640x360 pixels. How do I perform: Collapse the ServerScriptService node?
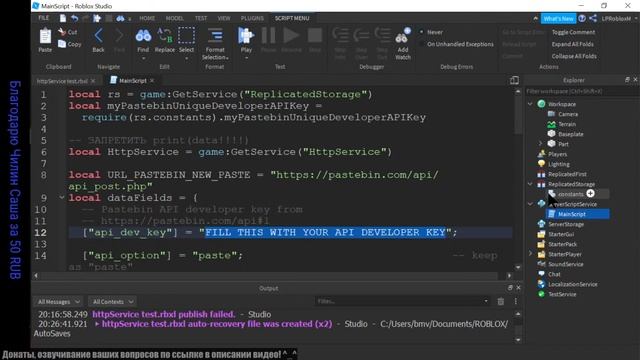pyautogui.click(x=530, y=204)
